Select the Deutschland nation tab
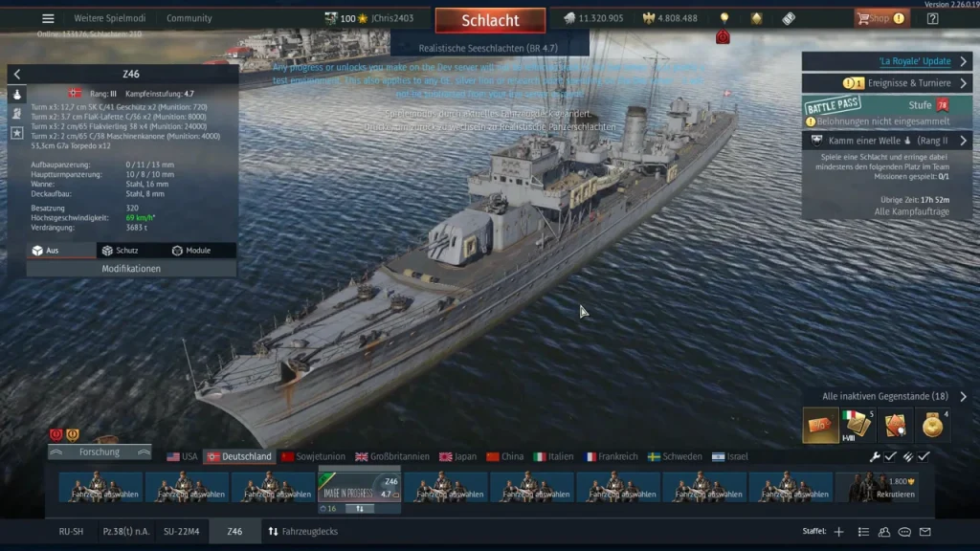 pyautogui.click(x=239, y=456)
